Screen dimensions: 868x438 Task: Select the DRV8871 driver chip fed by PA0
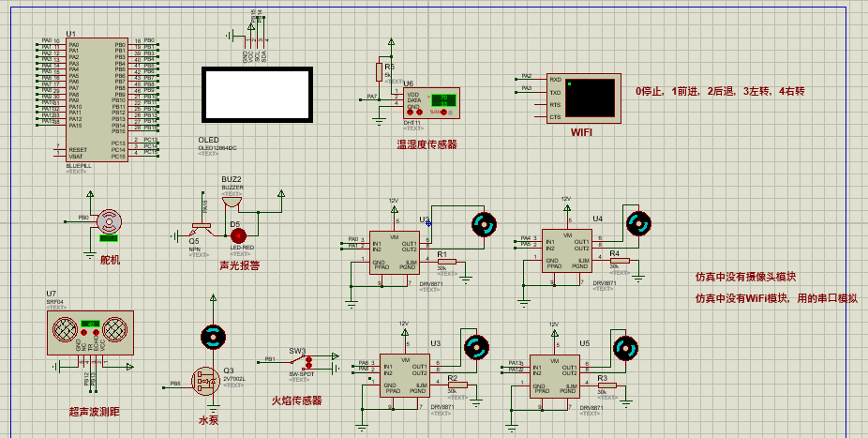395,252
